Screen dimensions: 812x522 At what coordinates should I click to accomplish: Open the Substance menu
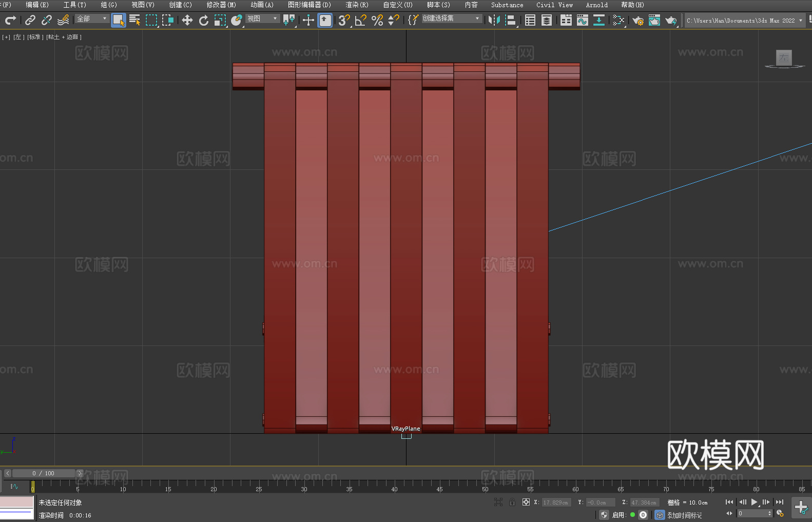(x=507, y=5)
